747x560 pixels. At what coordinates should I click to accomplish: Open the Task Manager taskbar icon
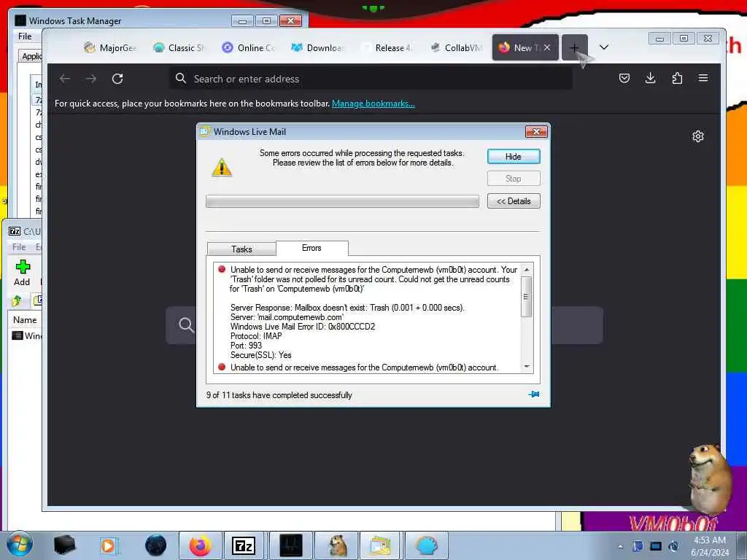[290, 545]
